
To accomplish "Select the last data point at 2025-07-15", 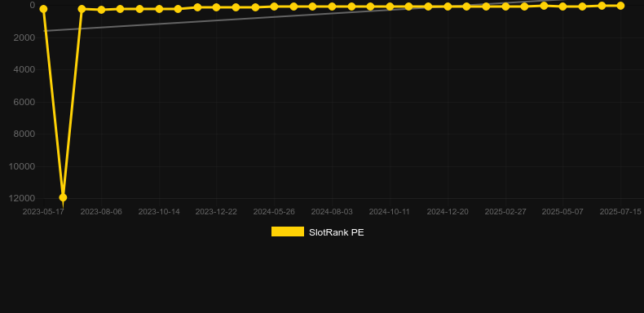I will pyautogui.click(x=620, y=6).
